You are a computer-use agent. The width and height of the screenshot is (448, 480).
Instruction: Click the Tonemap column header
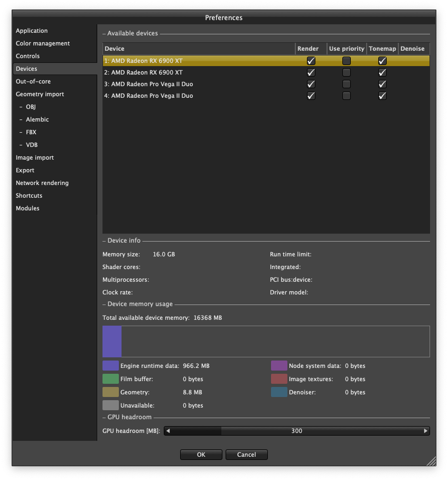[x=382, y=49]
